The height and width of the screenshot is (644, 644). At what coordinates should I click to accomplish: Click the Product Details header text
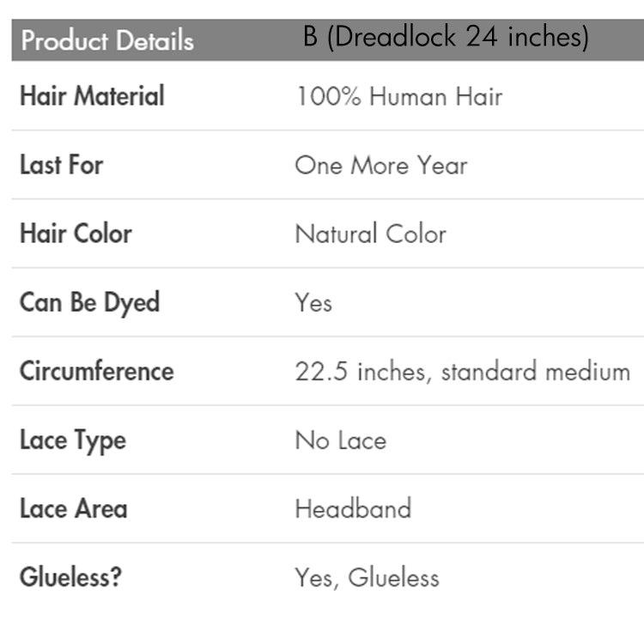(107, 40)
